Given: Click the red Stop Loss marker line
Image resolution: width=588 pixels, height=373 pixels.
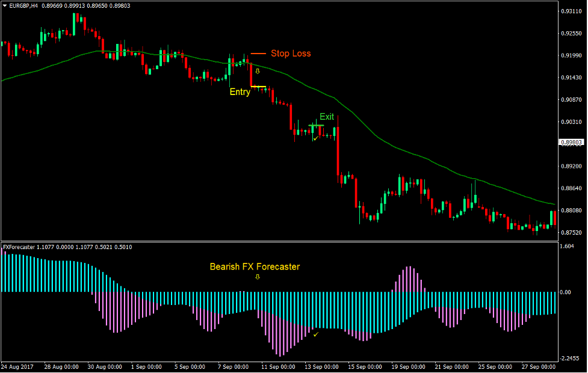Looking at the screenshot, I should (259, 54).
